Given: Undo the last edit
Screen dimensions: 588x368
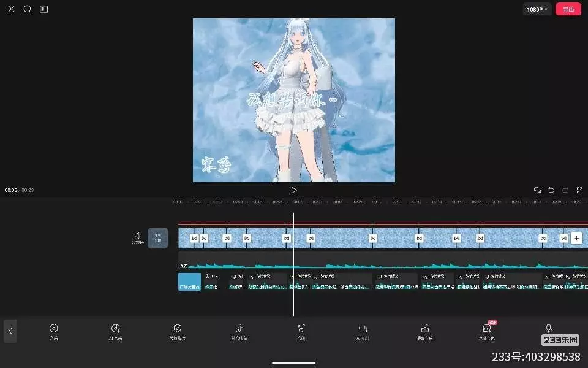Looking at the screenshot, I should (551, 190).
